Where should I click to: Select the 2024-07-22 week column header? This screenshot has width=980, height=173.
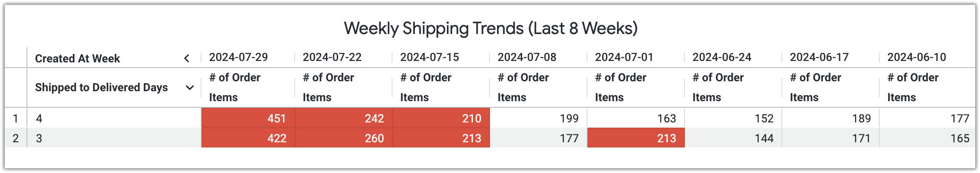tap(332, 57)
